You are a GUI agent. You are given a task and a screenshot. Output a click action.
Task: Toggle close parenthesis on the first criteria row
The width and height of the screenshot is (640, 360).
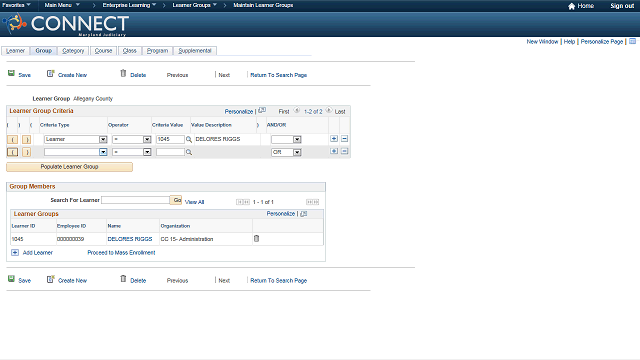(27, 140)
